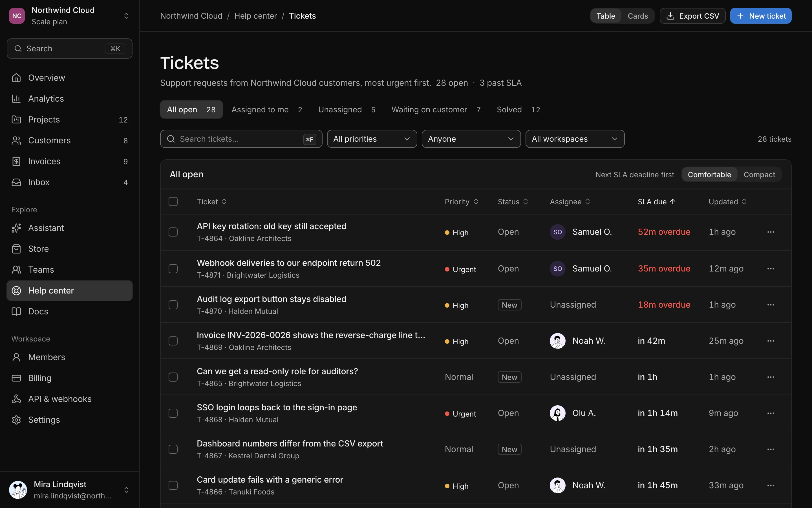
Task: Open more actions for ticket T-4868
Action: 771,413
